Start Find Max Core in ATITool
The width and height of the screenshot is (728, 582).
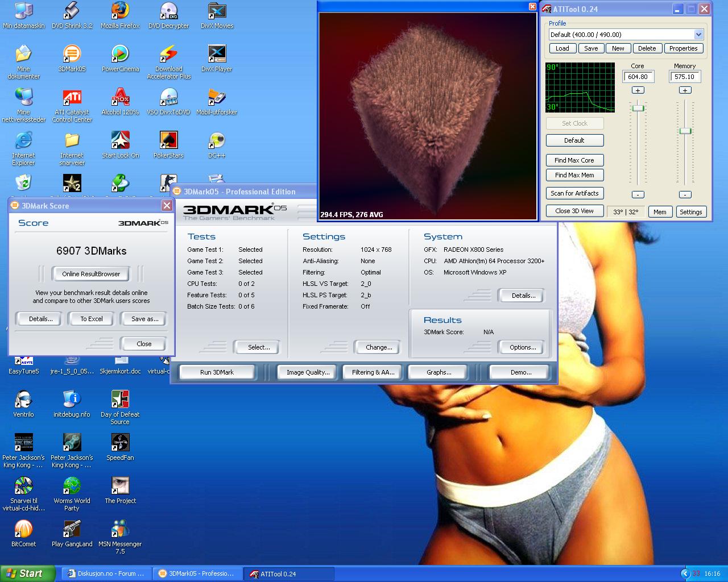coord(574,160)
